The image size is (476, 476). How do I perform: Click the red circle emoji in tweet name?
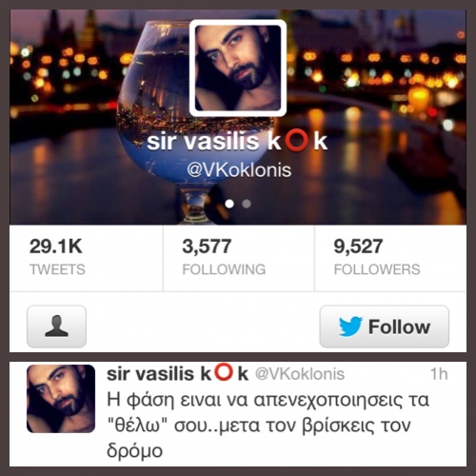tap(224, 373)
